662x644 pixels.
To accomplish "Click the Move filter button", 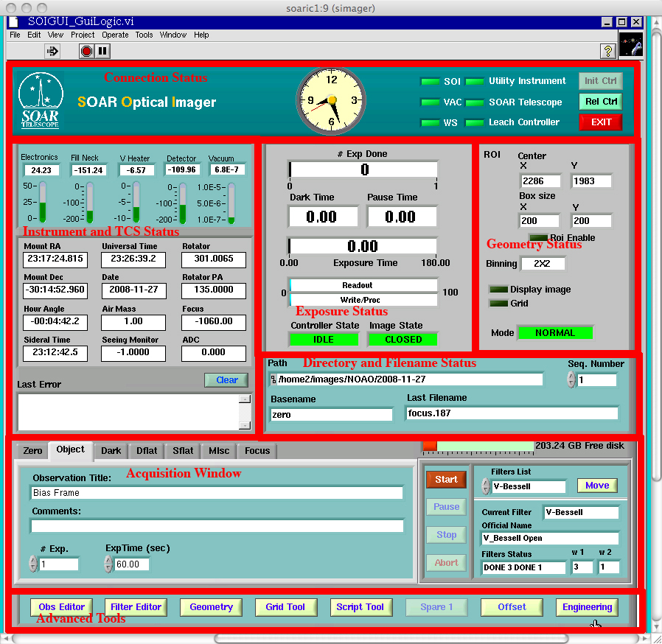I will click(597, 486).
